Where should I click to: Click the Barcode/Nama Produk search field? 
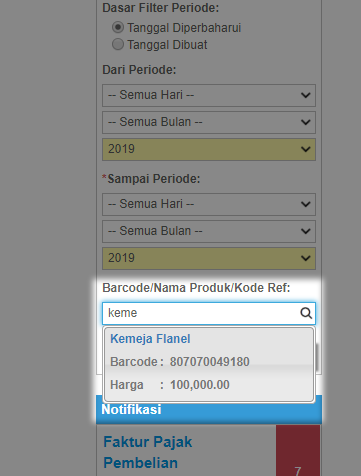(209, 313)
